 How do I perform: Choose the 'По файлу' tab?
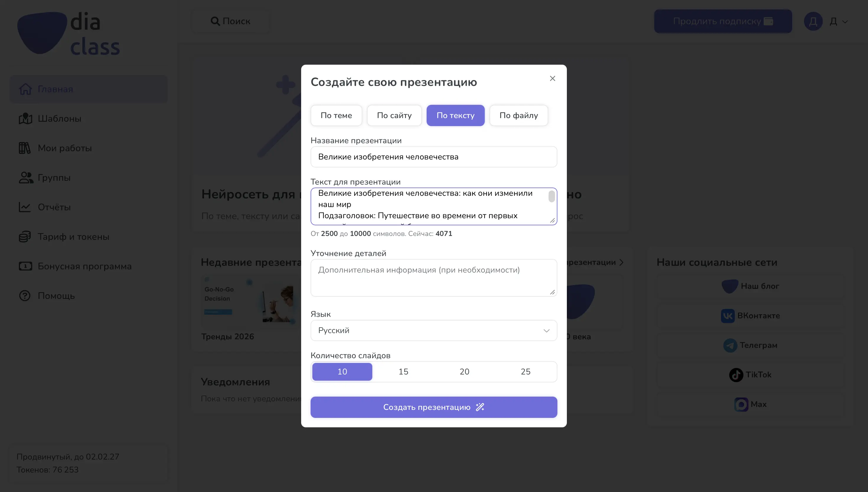coord(518,115)
